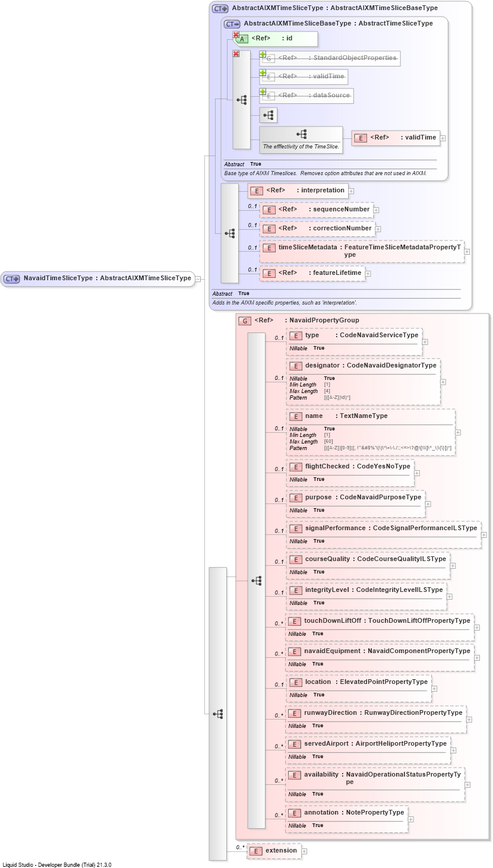Image resolution: width=493 pixels, height=868 pixels.
Task: Select the sequence compositor beside interpretation elements
Action: [x=230, y=233]
